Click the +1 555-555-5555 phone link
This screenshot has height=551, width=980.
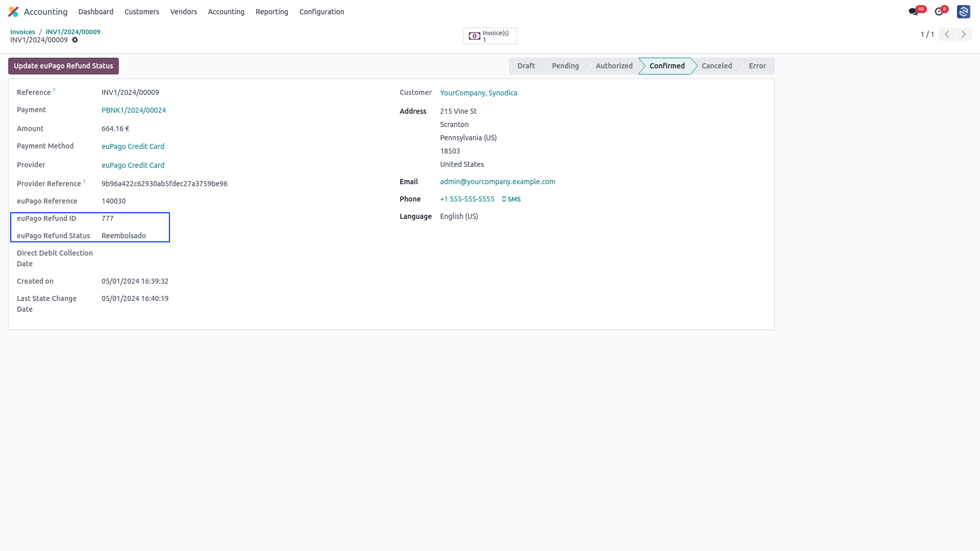(467, 199)
